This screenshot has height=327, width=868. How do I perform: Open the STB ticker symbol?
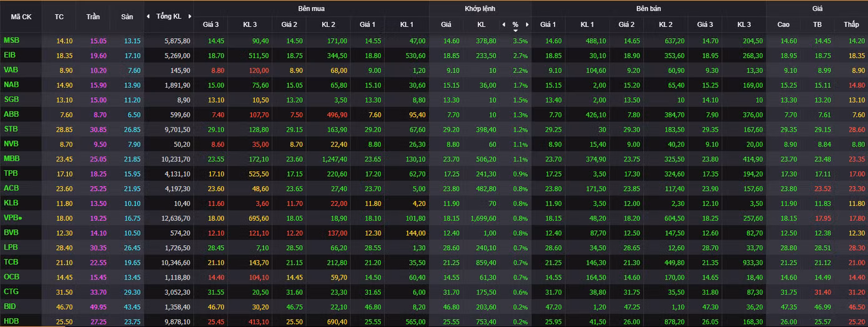11,129
